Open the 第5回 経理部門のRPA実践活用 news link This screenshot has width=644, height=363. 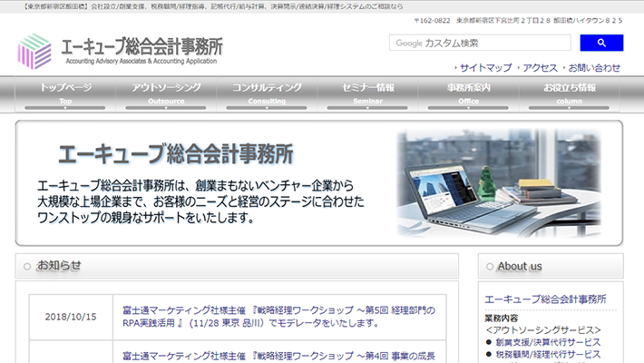tap(278, 317)
